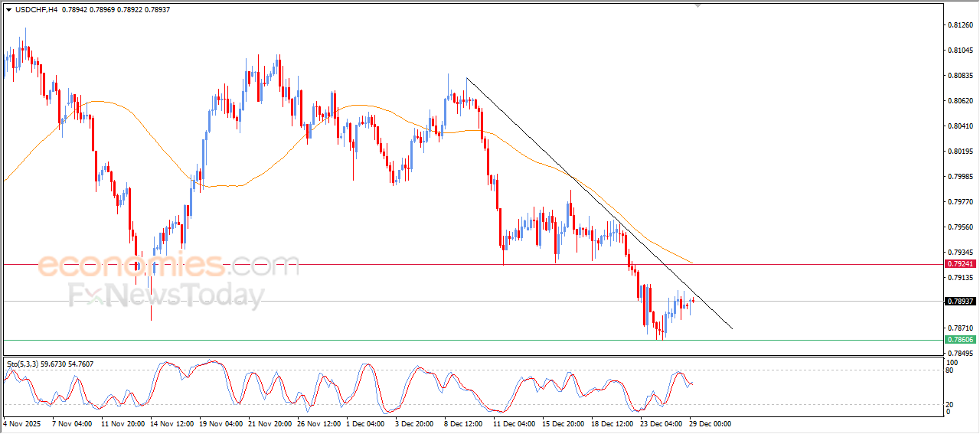Click price axis value 0.80410
980x434 pixels.
point(962,126)
